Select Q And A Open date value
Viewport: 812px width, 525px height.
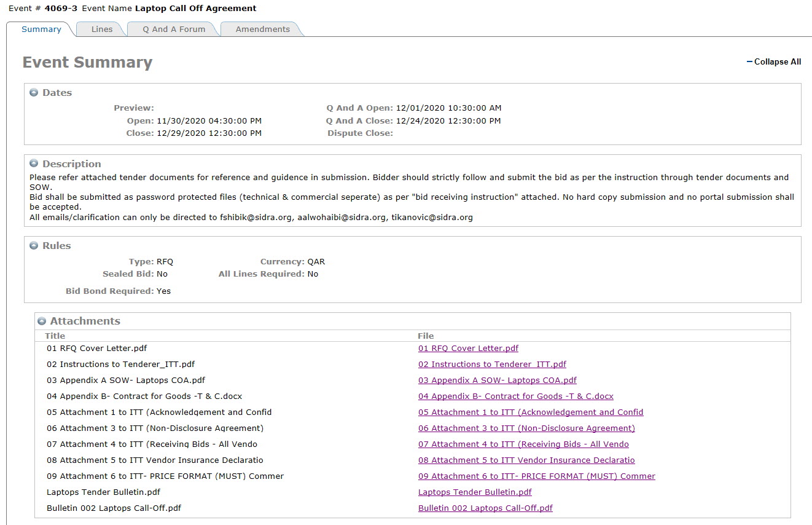point(448,108)
